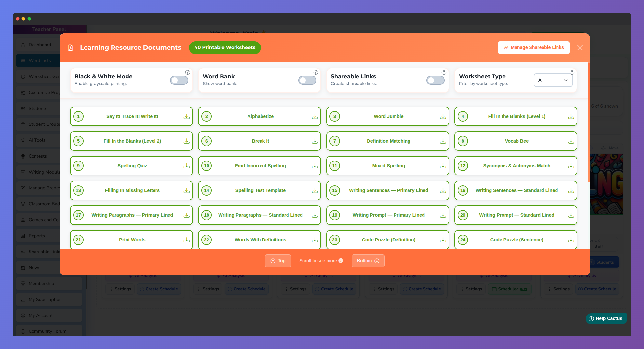Image resolution: width=644 pixels, height=349 pixels.
Task: Download Filling In Missing Letters worksheet
Action: pyautogui.click(x=187, y=190)
